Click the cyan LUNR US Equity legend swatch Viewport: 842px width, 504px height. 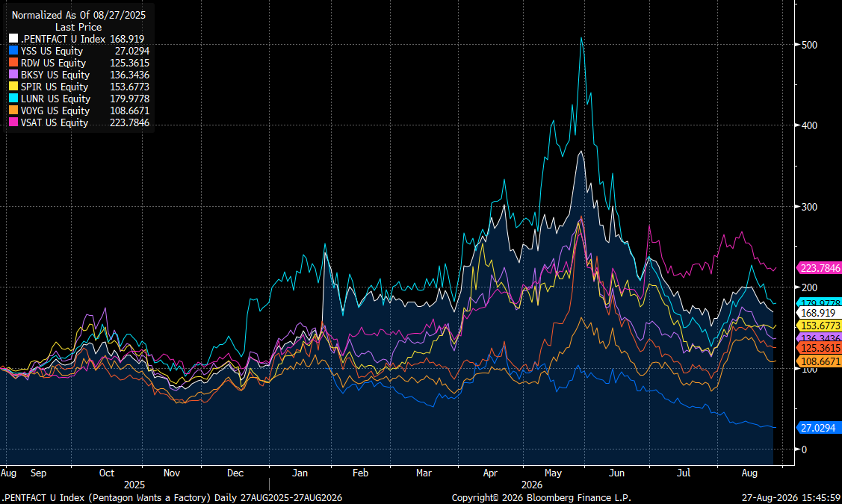tap(13, 99)
